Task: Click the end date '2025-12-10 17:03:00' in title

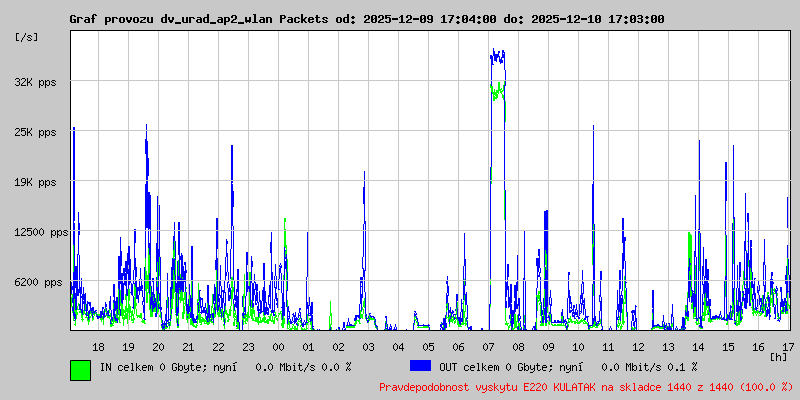Action: tap(598, 19)
